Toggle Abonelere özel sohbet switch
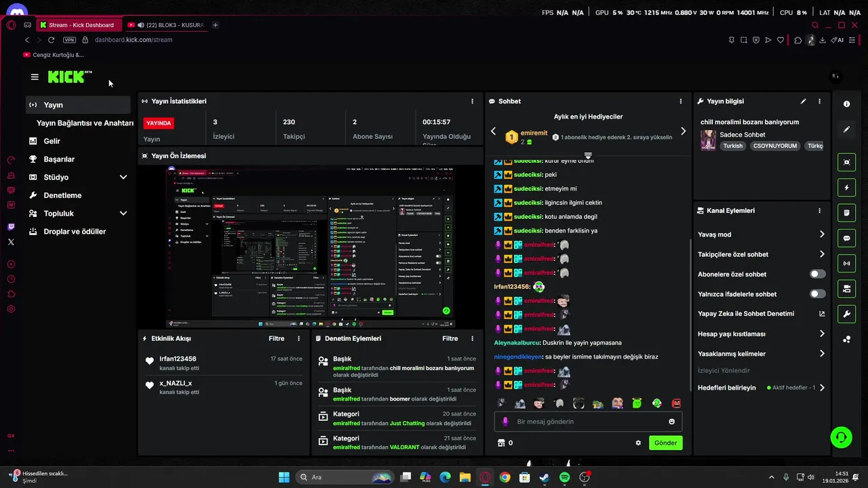868x488 pixels. tap(818, 274)
